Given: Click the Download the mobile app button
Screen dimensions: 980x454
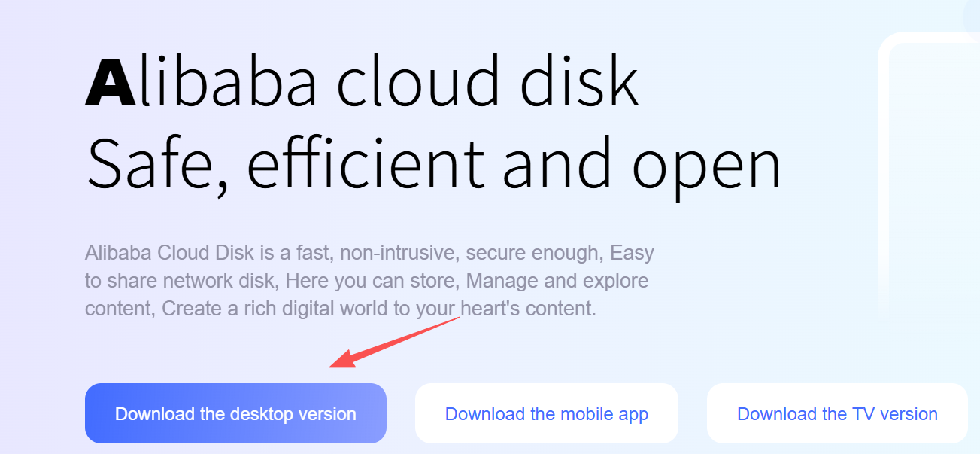Looking at the screenshot, I should pyautogui.click(x=547, y=413).
